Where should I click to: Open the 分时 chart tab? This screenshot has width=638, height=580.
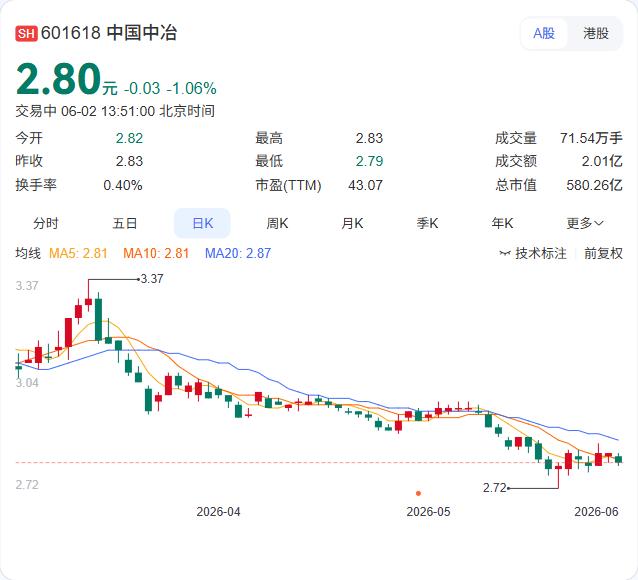[x=46, y=223]
